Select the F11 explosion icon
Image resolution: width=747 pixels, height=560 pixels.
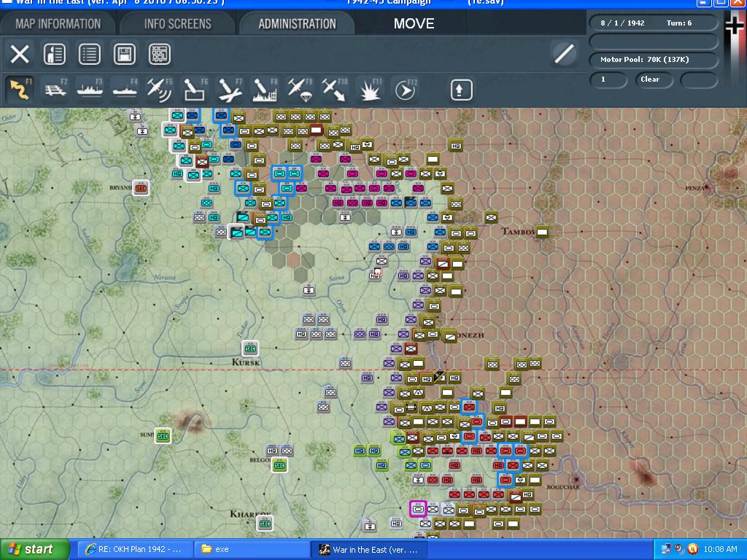(370, 90)
